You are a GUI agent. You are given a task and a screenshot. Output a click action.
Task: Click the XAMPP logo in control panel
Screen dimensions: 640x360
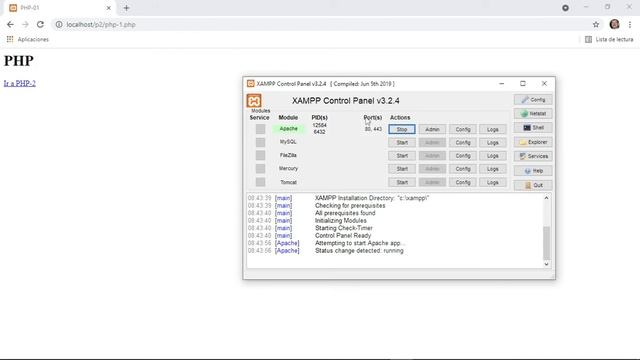tap(253, 101)
